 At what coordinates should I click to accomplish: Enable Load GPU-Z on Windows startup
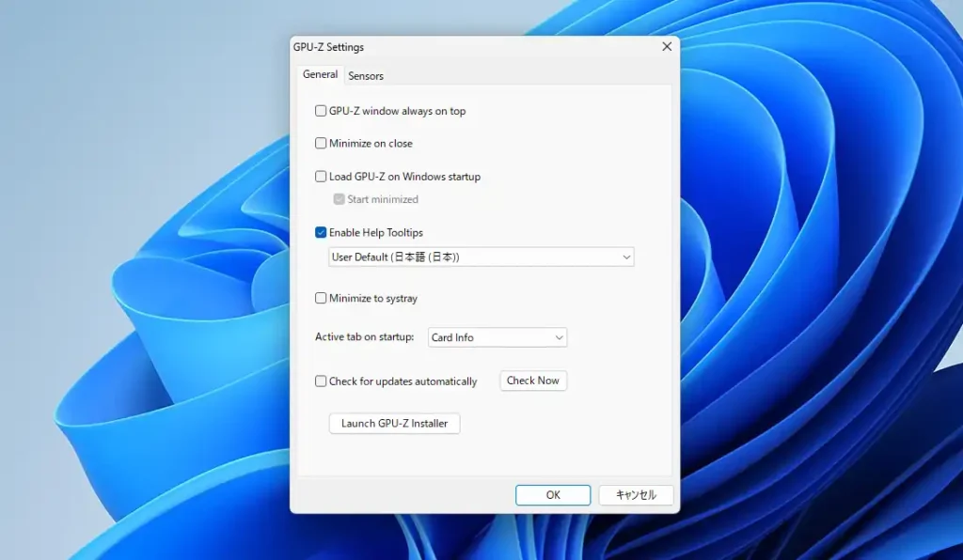pos(321,177)
